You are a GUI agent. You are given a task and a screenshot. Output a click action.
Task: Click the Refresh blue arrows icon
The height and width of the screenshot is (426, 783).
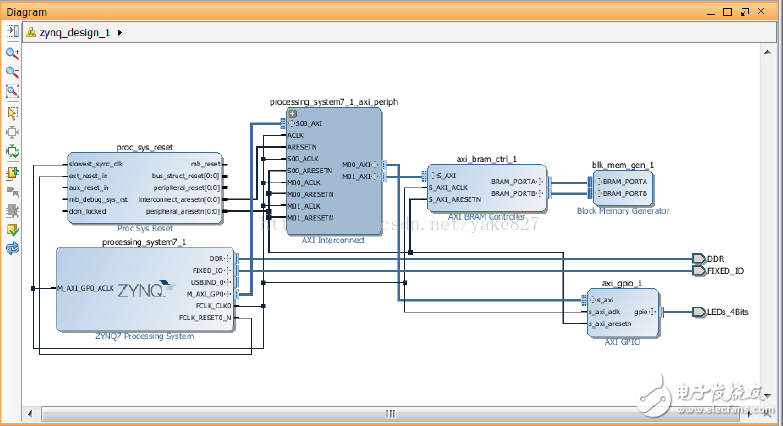click(x=13, y=249)
